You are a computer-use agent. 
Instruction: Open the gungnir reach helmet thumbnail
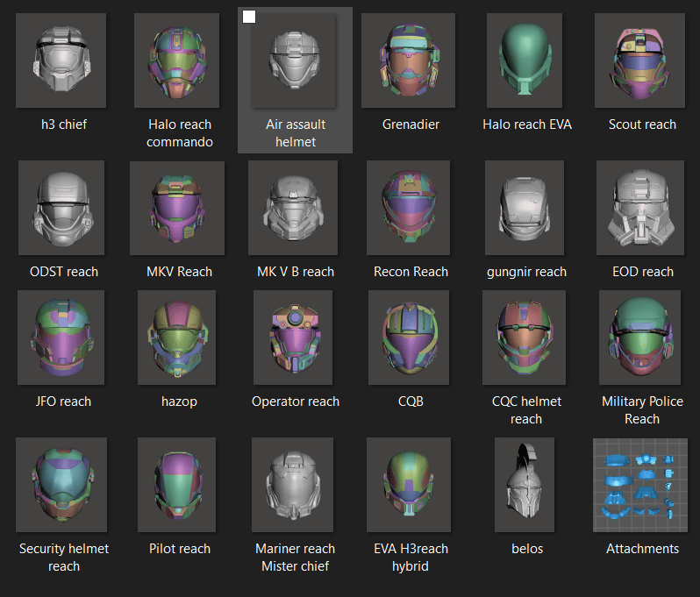(525, 208)
